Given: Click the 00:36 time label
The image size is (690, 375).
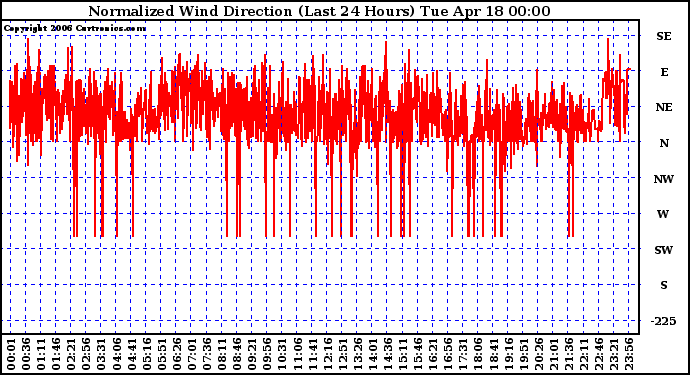Looking at the screenshot, I should [x=26, y=354].
